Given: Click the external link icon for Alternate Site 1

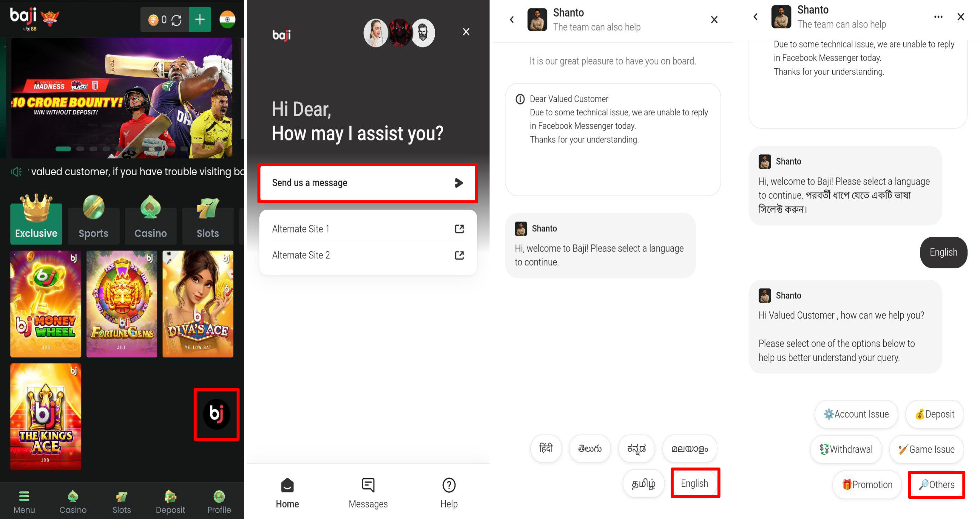Looking at the screenshot, I should [x=459, y=229].
